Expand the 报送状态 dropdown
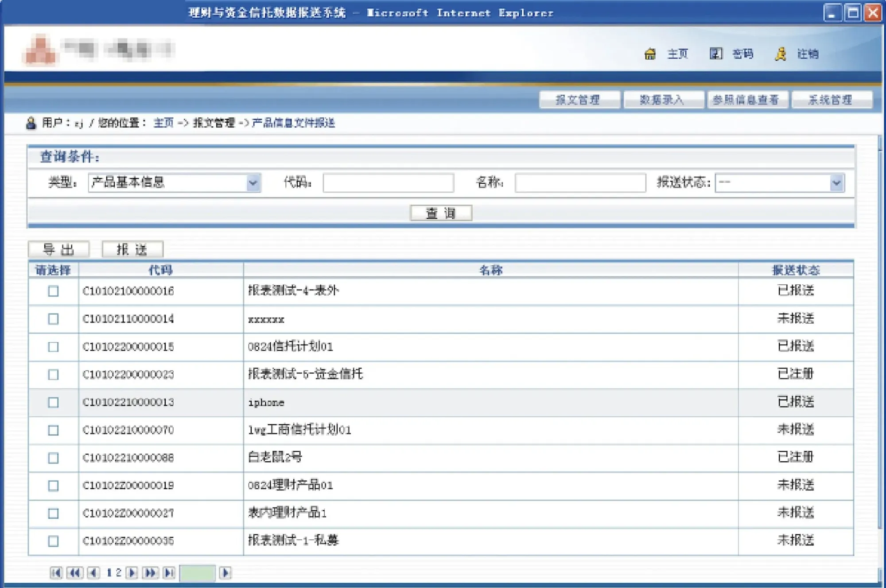 click(x=836, y=182)
